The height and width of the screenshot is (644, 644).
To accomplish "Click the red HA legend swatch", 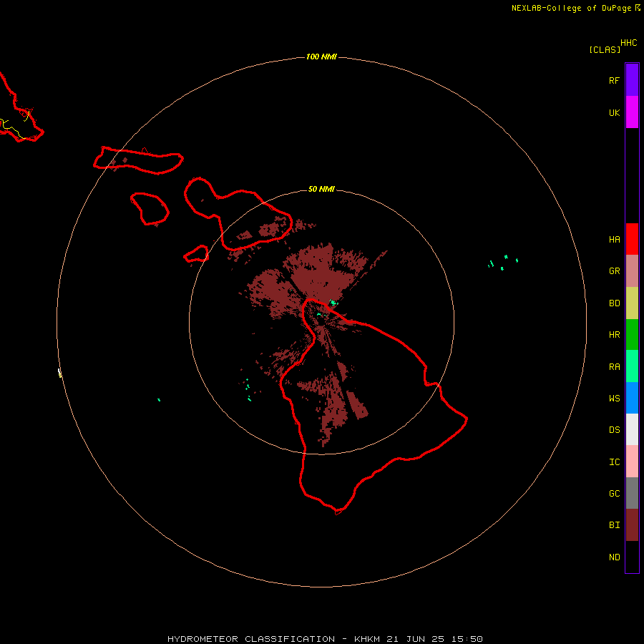I will pos(632,239).
